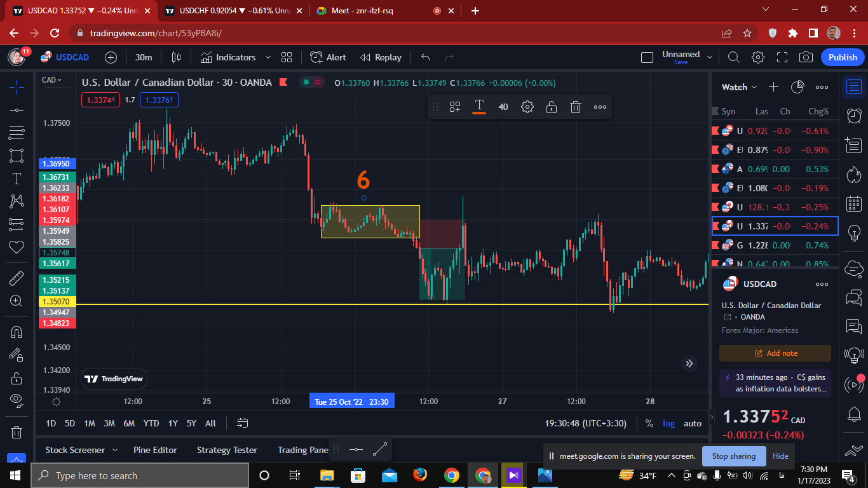The height and width of the screenshot is (488, 868).
Task: Open chart fullscreen mode icon
Action: click(782, 57)
